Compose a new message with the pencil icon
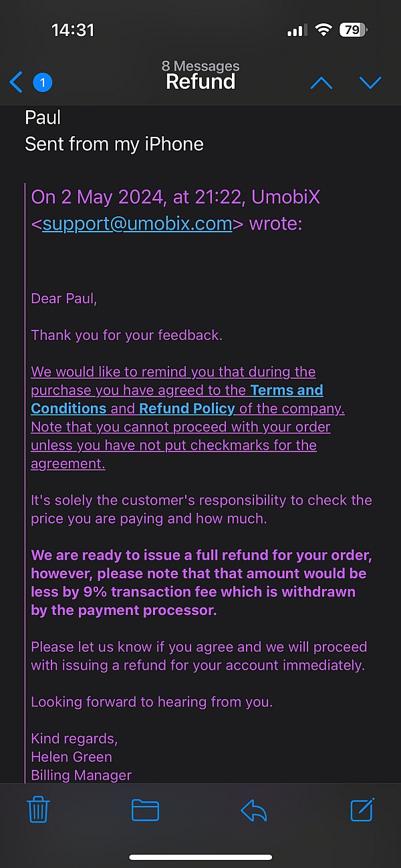401x868 pixels. click(363, 809)
